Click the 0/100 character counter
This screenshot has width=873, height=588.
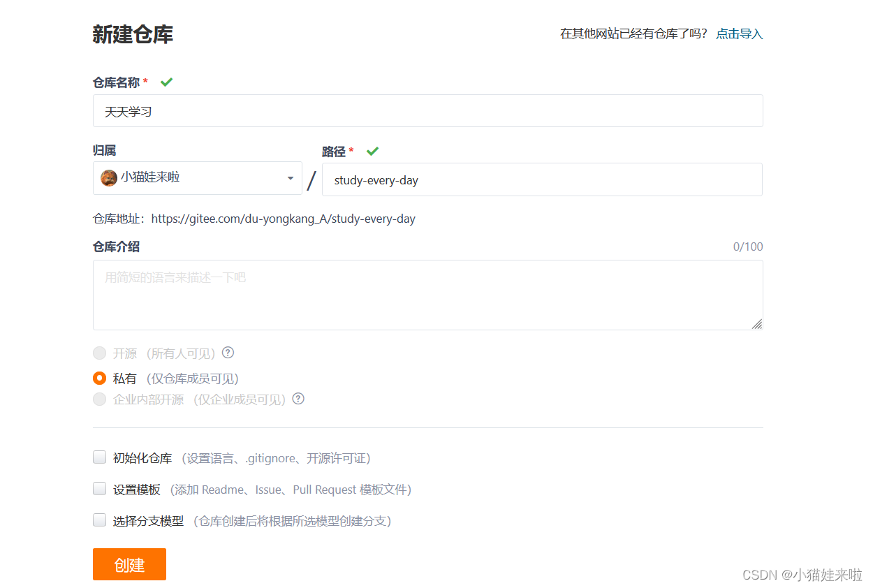748,247
